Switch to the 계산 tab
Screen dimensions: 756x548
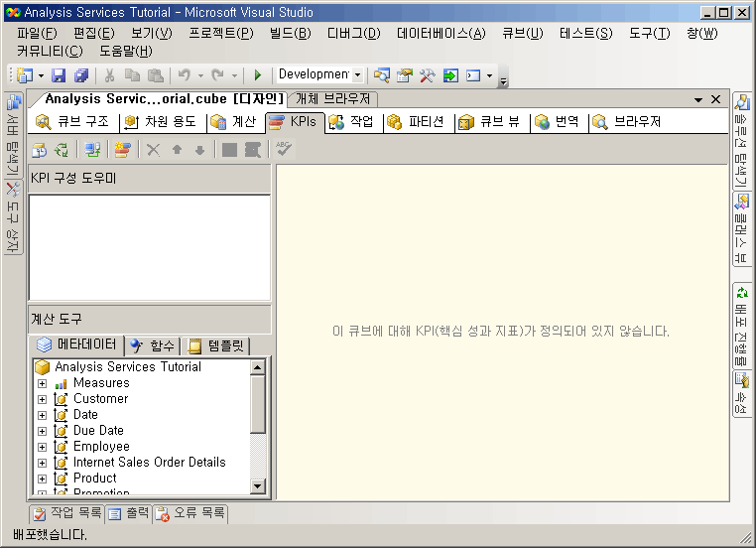point(234,121)
